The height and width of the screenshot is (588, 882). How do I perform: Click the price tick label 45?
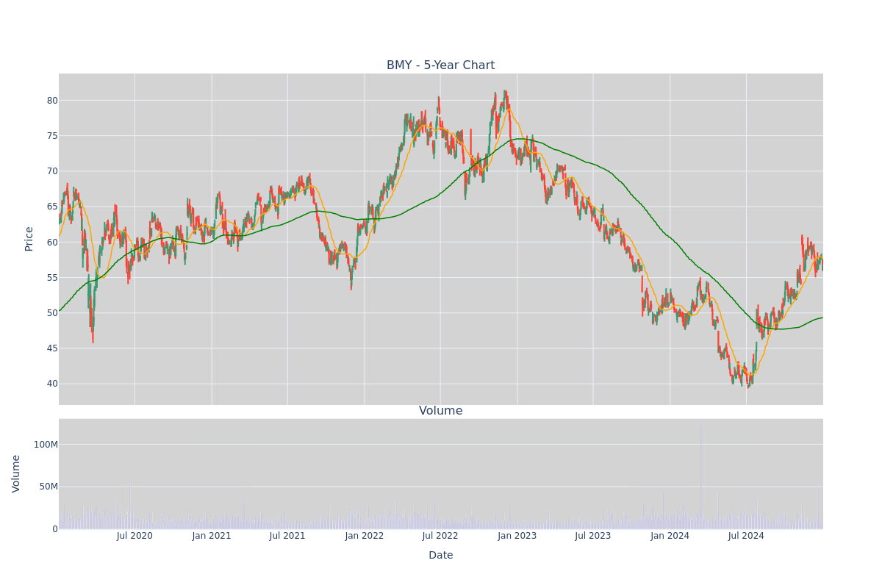[x=52, y=348]
